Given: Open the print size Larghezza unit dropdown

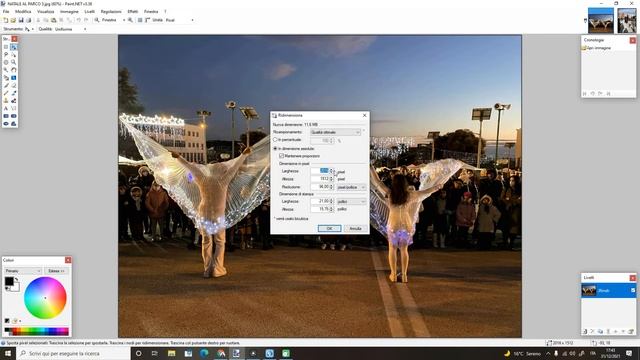Looking at the screenshot, I should click(351, 202).
